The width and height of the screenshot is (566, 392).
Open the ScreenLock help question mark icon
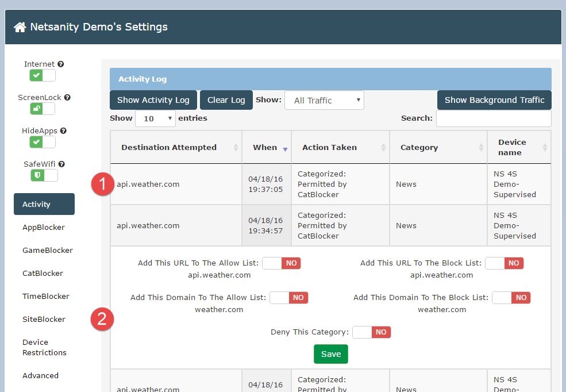67,98
